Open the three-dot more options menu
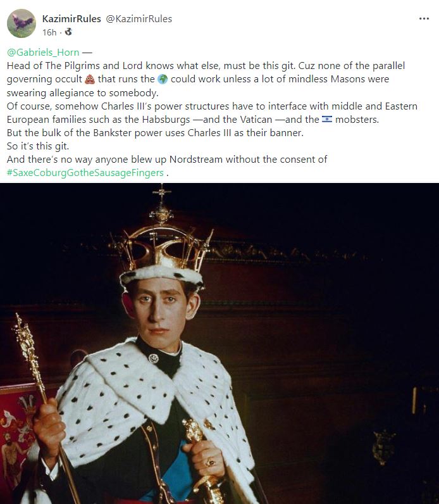Image resolution: width=439 pixels, height=504 pixels. pos(424,18)
